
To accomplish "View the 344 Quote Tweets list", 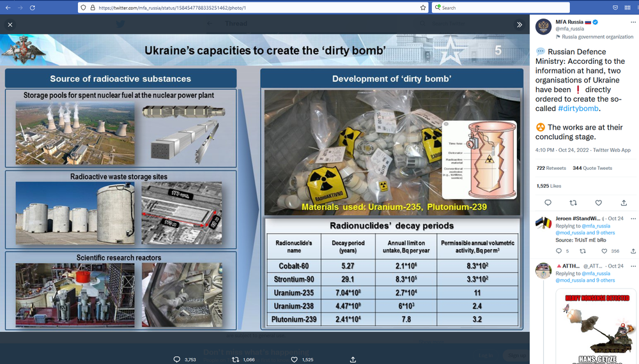I will 592,168.
